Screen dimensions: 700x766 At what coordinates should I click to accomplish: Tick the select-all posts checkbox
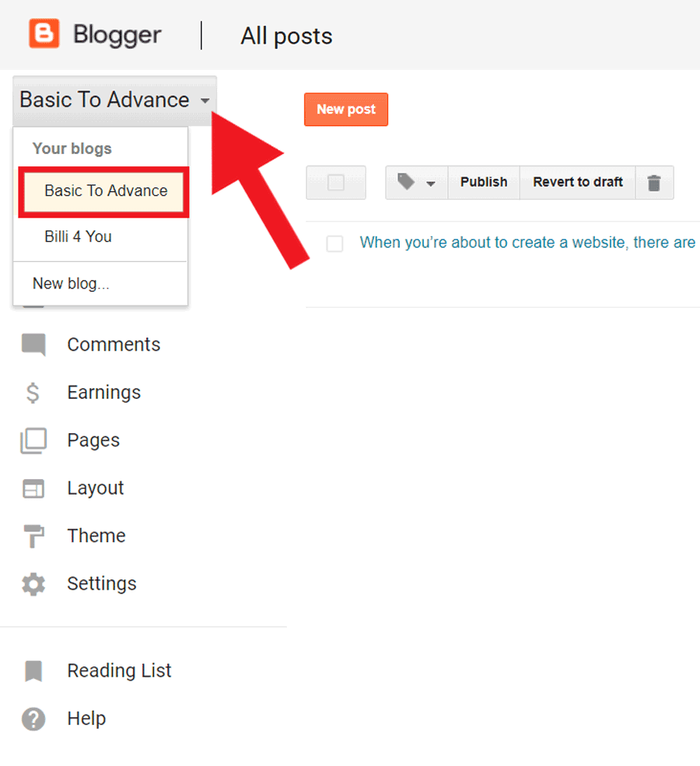336,183
